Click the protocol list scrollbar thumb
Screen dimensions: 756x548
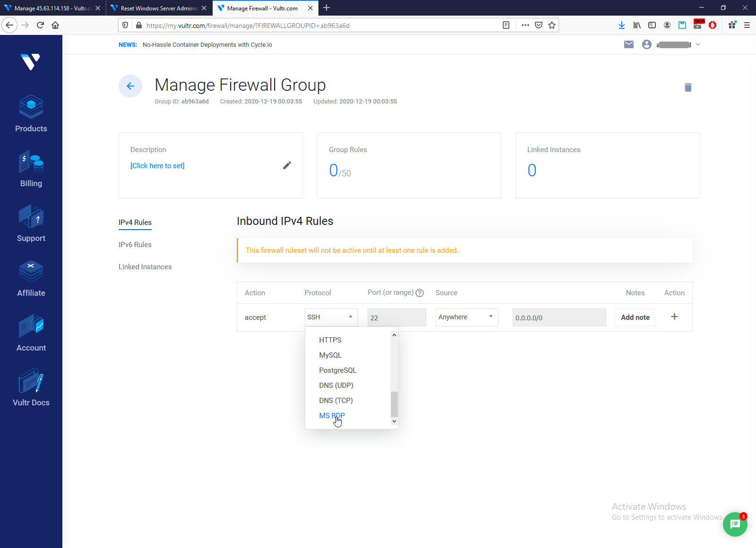tap(394, 404)
